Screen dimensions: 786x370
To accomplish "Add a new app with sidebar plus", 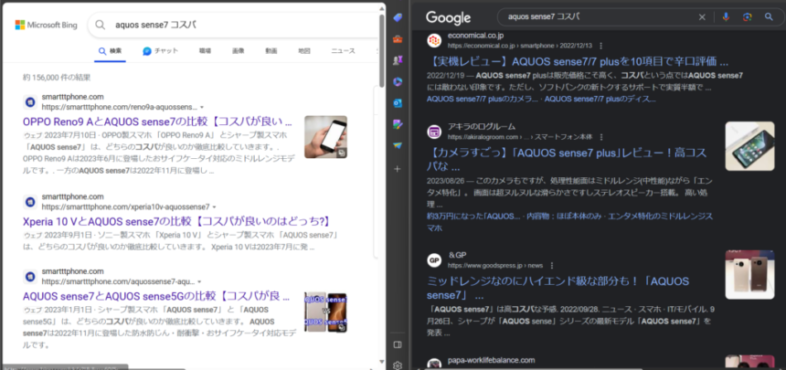I will 398,169.
